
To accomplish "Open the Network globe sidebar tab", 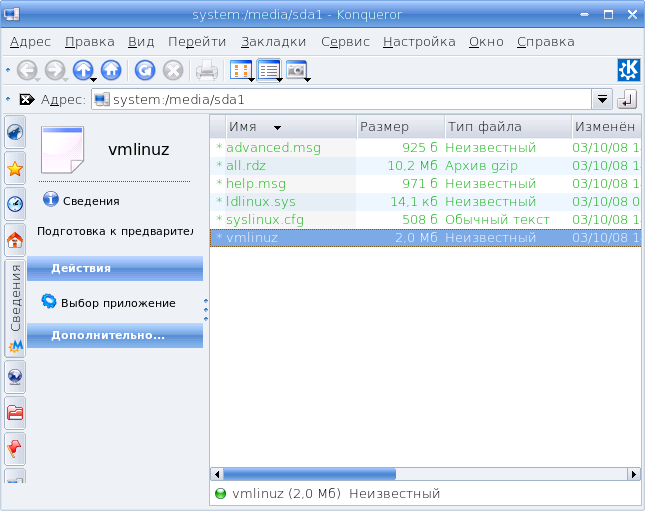I will click(x=15, y=377).
